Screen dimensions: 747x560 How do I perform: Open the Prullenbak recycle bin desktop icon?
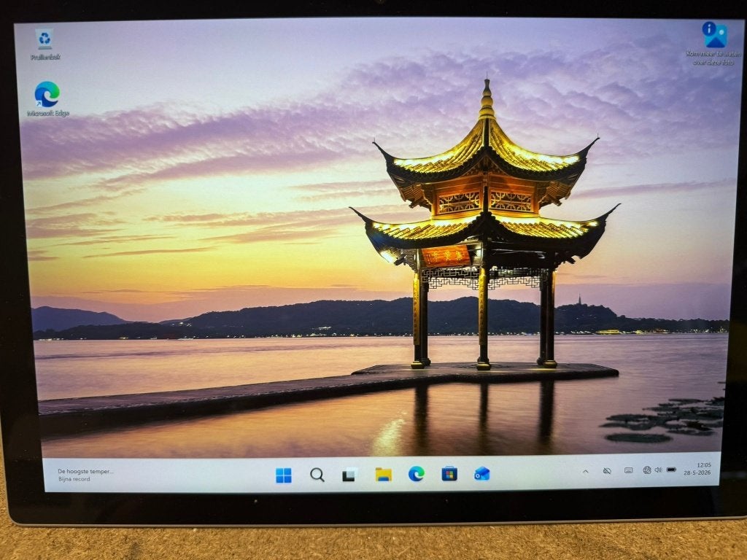(45, 44)
